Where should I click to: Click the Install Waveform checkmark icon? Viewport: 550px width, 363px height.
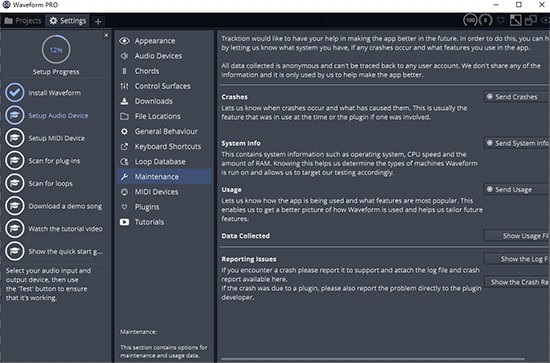(x=15, y=93)
